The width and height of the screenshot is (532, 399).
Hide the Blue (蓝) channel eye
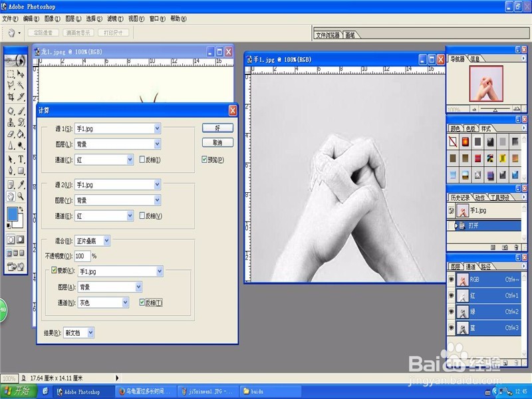point(452,327)
